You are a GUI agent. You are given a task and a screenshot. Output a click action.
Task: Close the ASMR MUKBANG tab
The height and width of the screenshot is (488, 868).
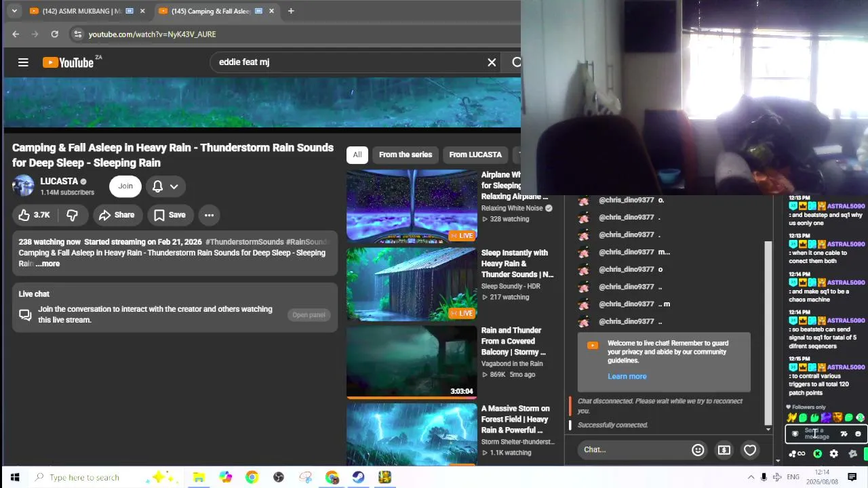click(142, 11)
